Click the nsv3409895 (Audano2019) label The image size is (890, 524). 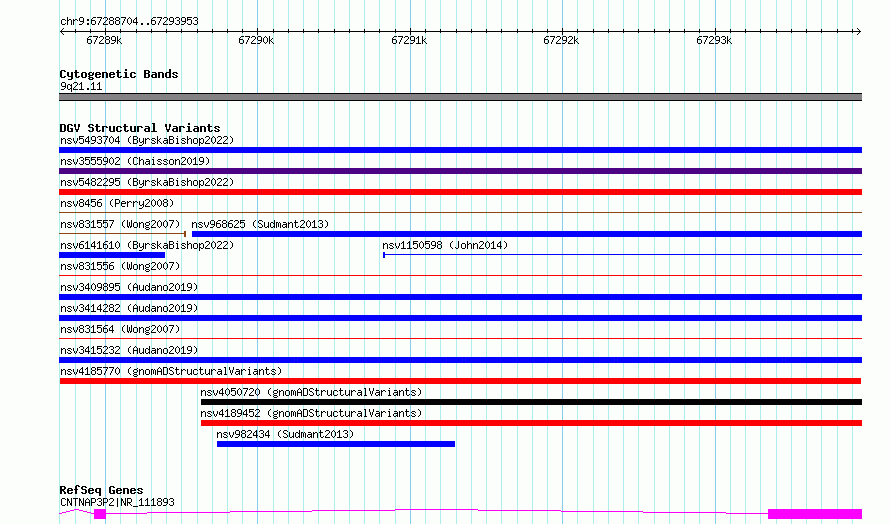click(x=129, y=287)
